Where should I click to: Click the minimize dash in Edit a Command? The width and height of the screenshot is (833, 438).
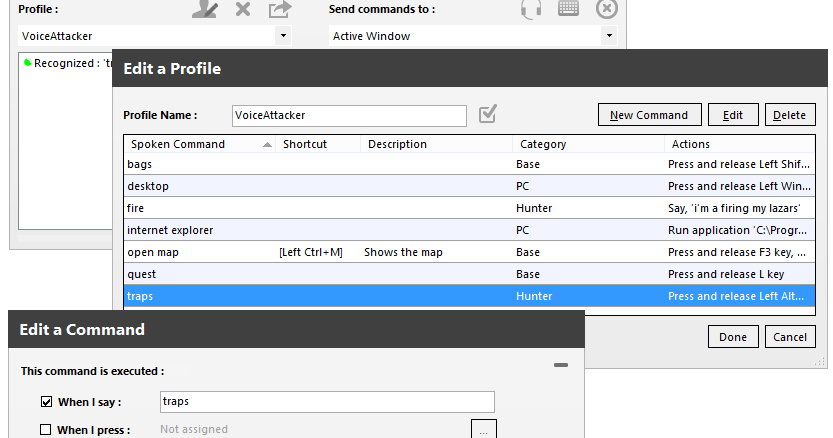(x=561, y=365)
